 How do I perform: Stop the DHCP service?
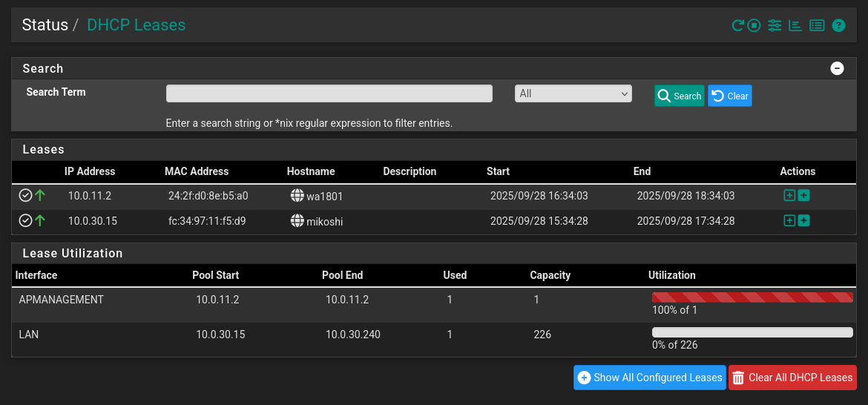click(x=754, y=26)
